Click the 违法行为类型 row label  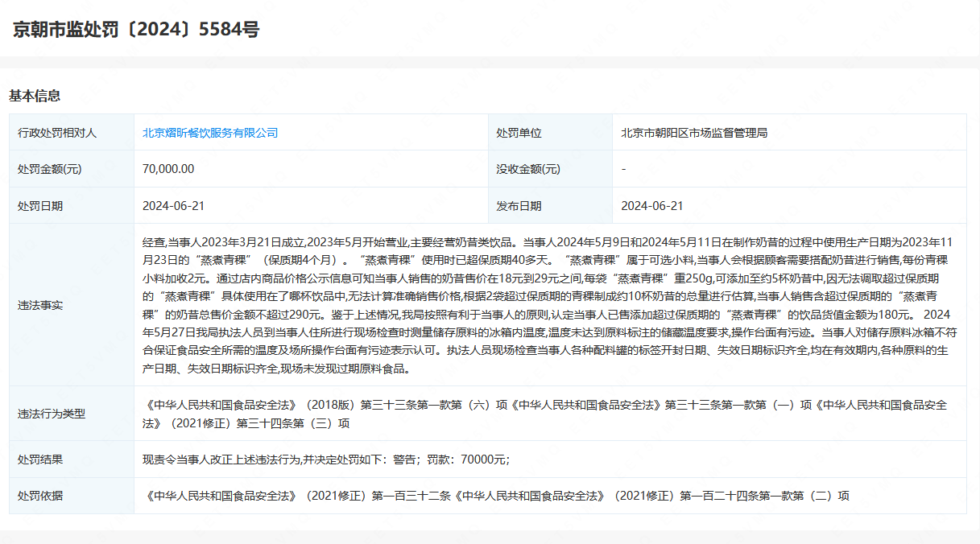point(52,414)
